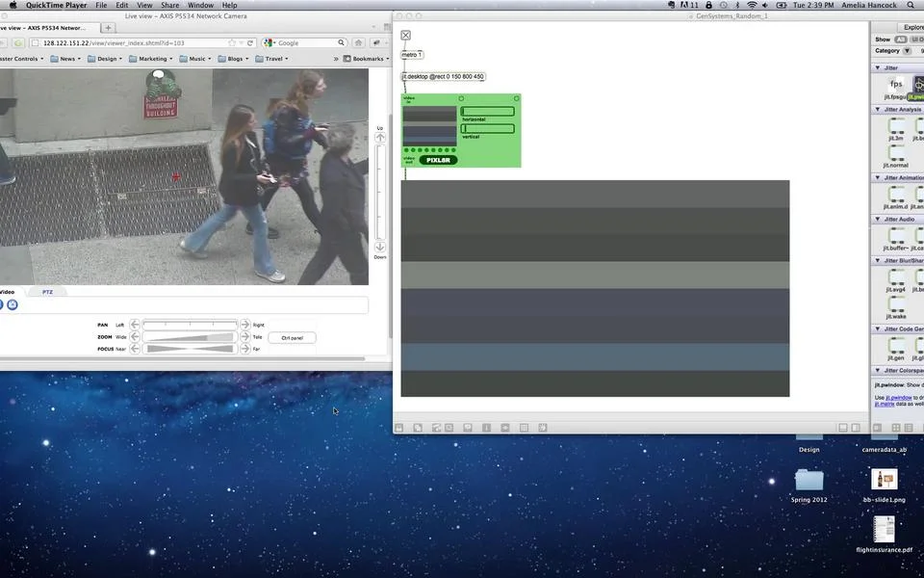Follow the jit.pwindow help link

(x=899, y=398)
